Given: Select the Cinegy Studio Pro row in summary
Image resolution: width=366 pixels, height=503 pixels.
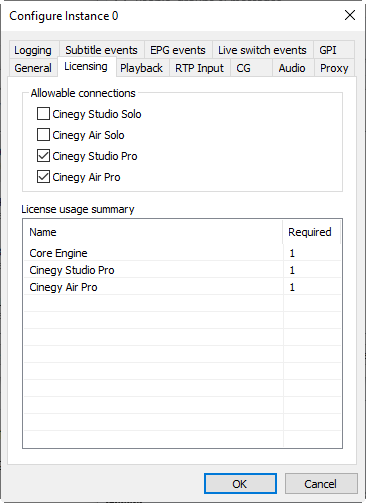Looking at the screenshot, I should (183, 270).
